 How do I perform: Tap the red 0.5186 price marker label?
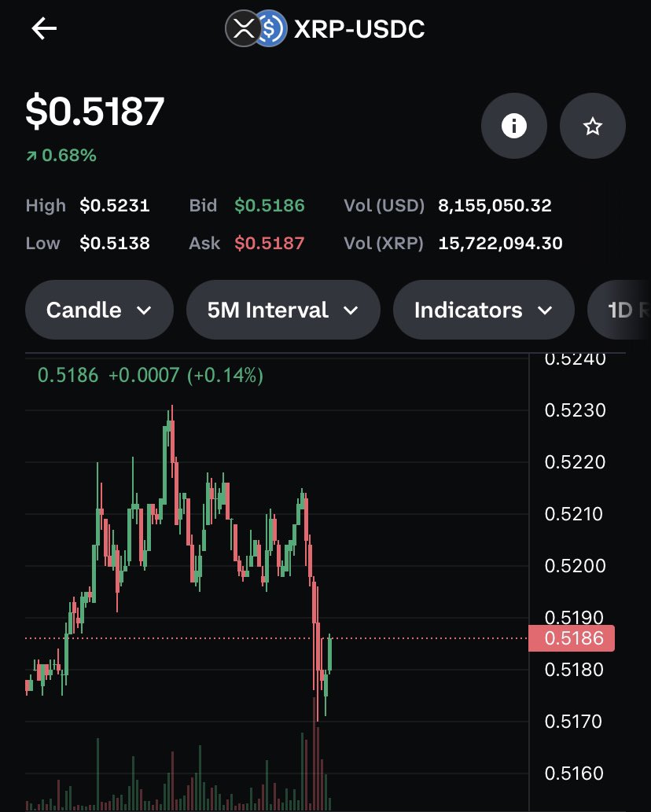pos(572,638)
